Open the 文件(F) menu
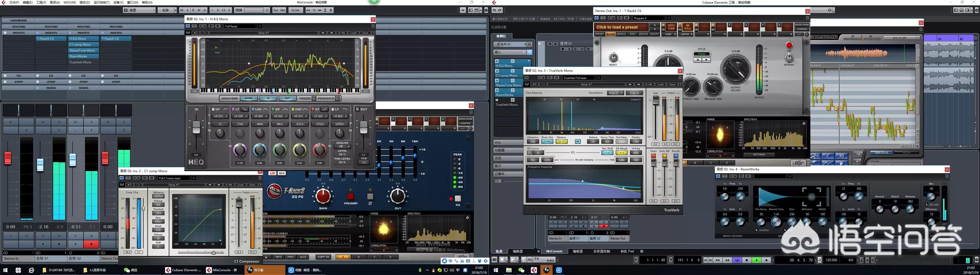 (14, 2)
